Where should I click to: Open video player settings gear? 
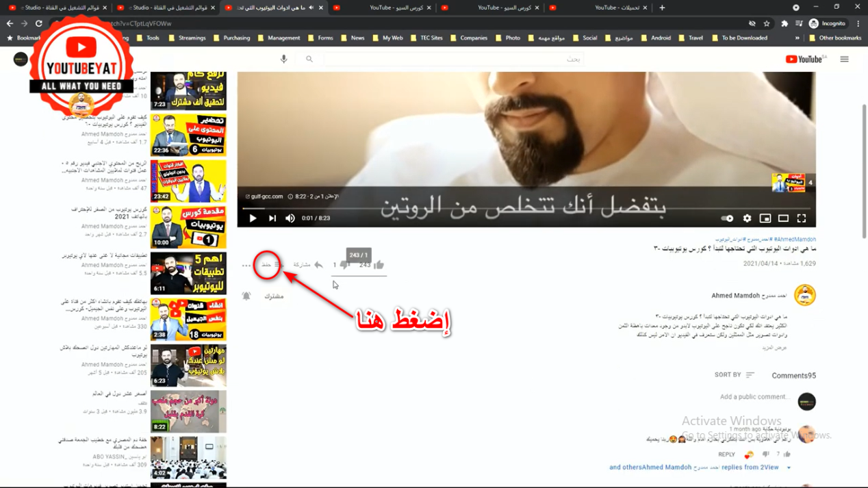[x=747, y=218]
